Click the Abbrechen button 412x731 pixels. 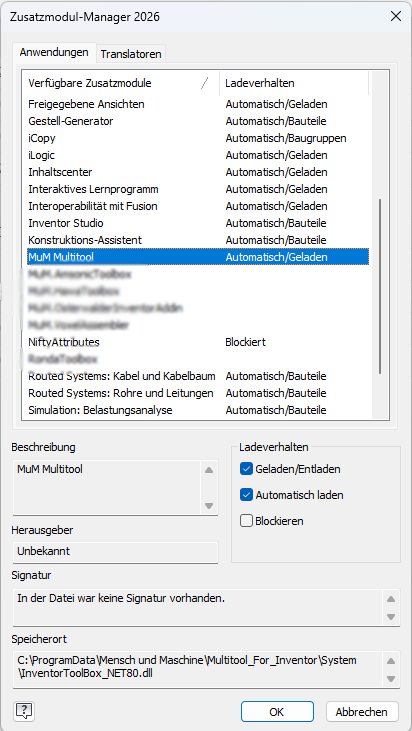tap(362, 712)
